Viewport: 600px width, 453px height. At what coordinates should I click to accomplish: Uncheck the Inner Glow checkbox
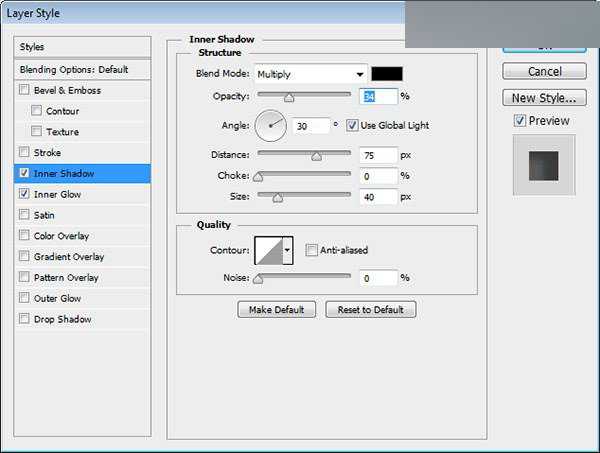pyautogui.click(x=24, y=194)
